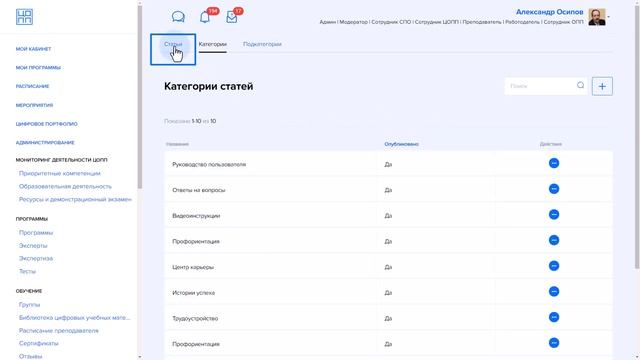Image resolution: width=640 pixels, height=360 pixels.
Task: Open Ресурсы и демонстрационный экзамен link
Action: [x=75, y=200]
